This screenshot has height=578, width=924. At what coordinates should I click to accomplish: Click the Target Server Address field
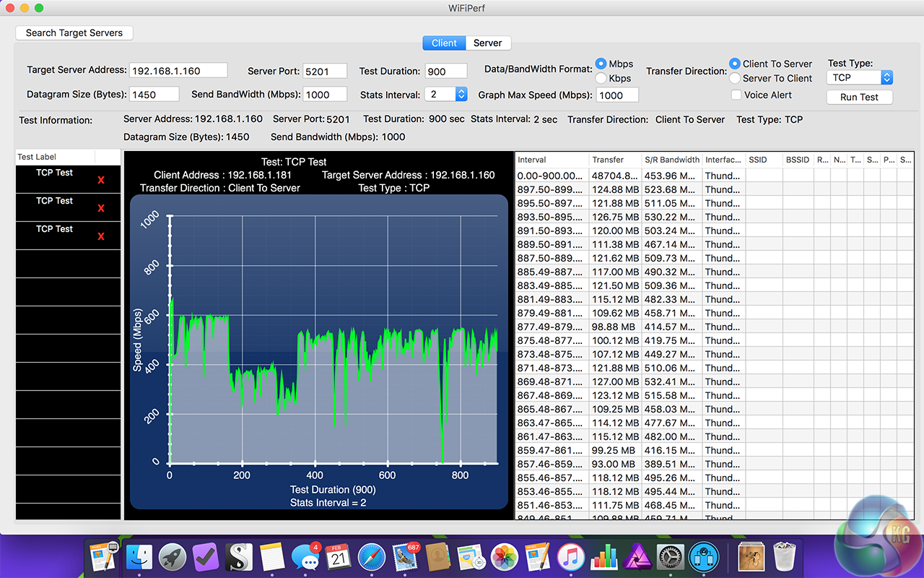pos(178,71)
